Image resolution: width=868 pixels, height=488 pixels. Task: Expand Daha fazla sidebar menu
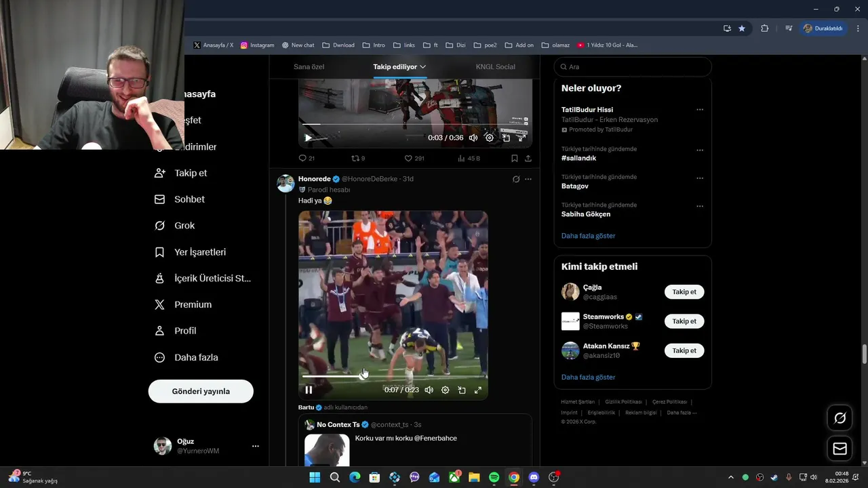coord(186,357)
